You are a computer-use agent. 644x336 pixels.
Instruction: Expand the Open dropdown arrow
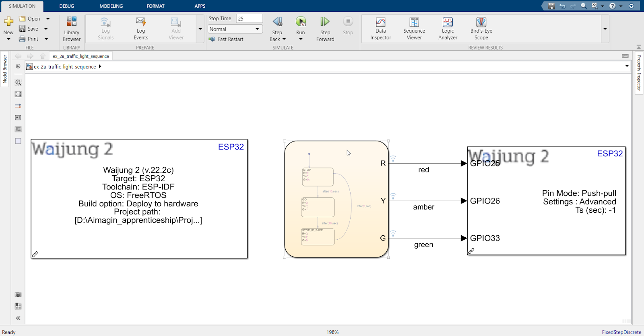[x=48, y=19]
